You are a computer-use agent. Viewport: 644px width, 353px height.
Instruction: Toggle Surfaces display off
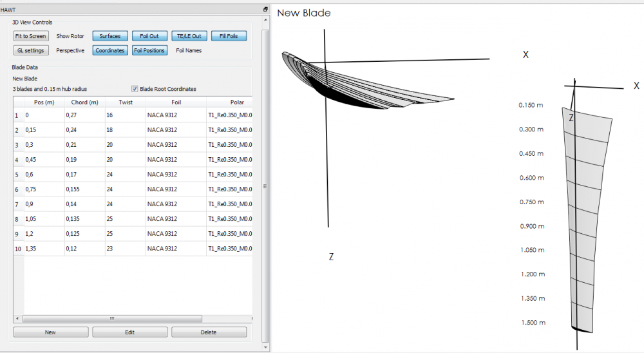[x=110, y=36]
